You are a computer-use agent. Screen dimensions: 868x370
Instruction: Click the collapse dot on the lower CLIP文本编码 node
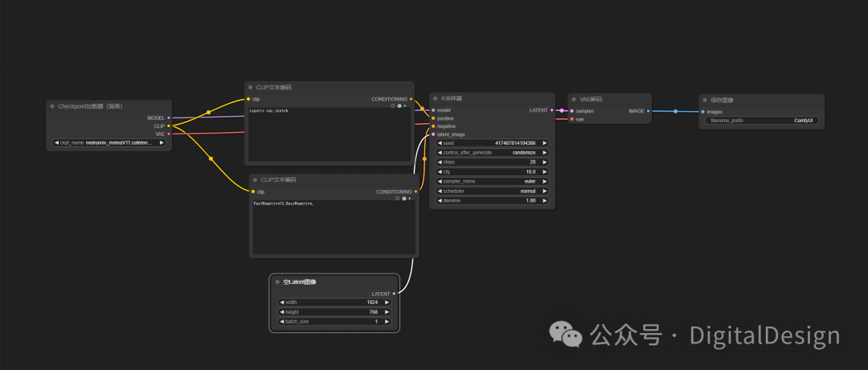[x=256, y=180]
